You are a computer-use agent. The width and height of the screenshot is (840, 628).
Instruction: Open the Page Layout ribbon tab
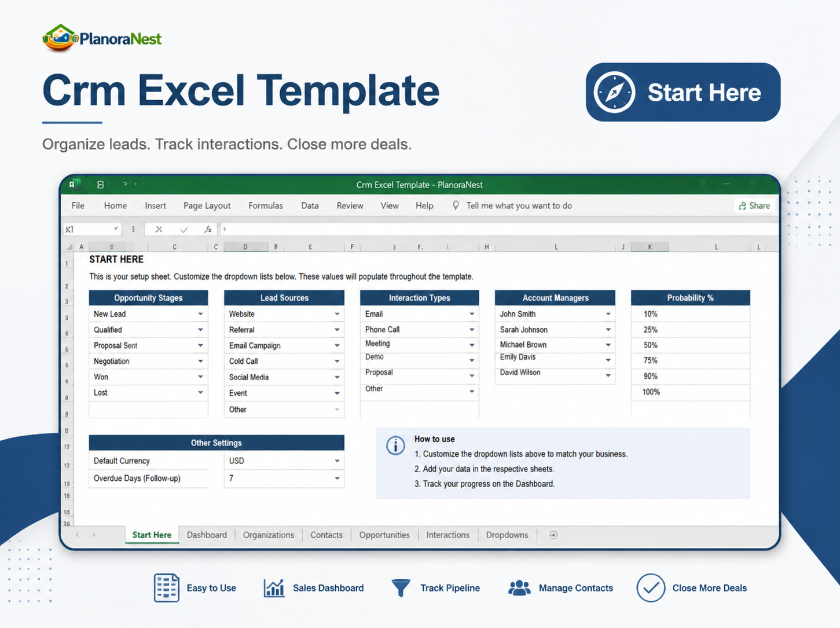[x=207, y=206]
